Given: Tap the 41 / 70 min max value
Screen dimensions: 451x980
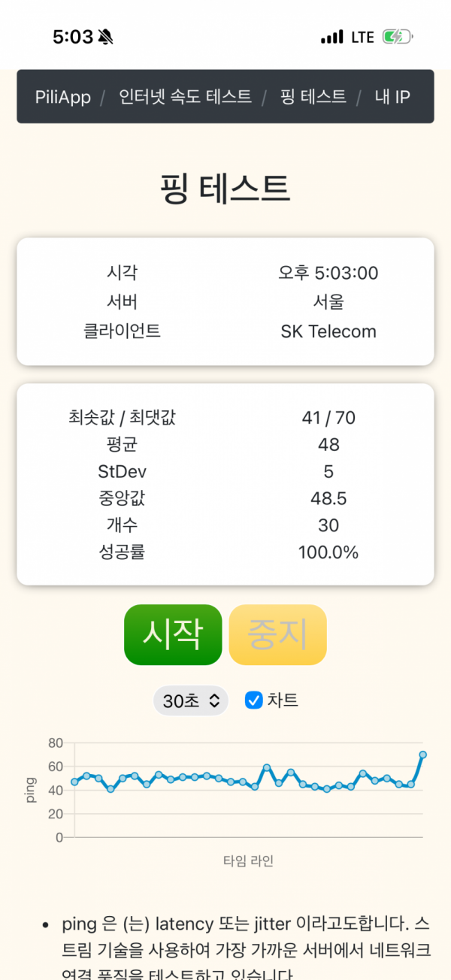Looking at the screenshot, I should pos(328,418).
